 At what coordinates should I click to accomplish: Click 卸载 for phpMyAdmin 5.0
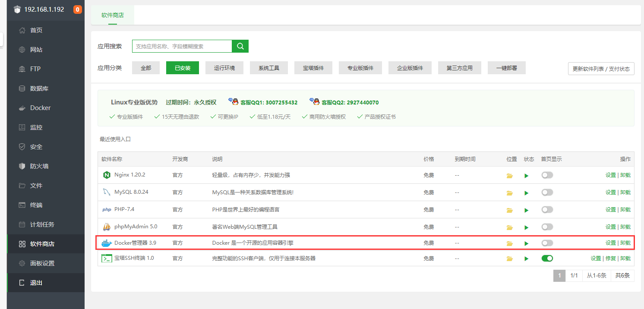tap(625, 227)
